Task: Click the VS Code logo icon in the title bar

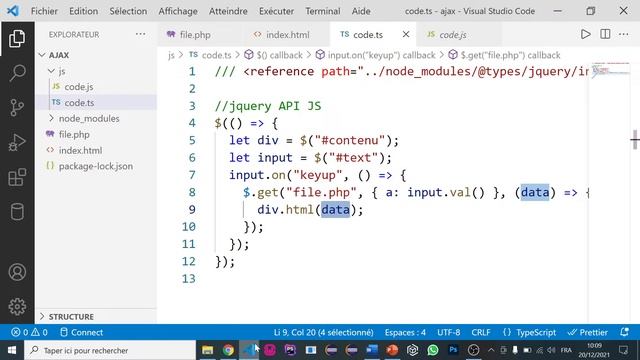Action: pyautogui.click(x=13, y=11)
